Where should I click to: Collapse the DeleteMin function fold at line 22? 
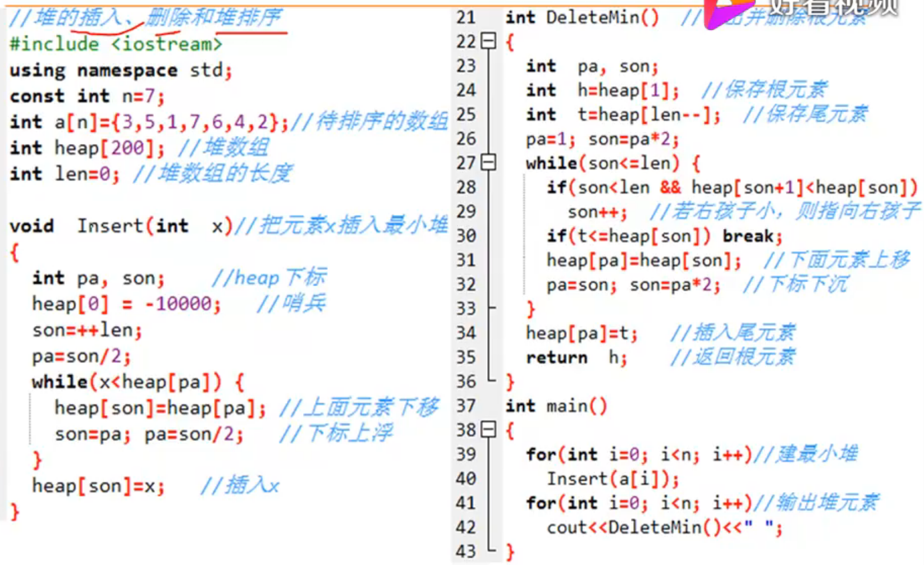489,41
